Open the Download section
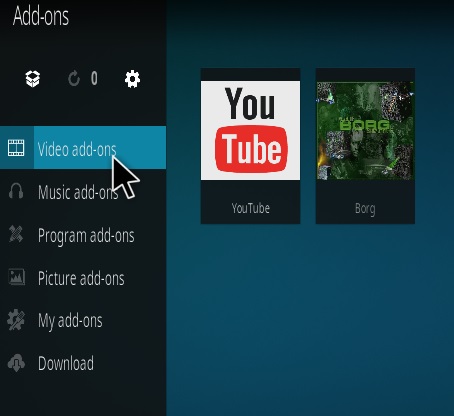Viewport: 454px width, 416px height. [83, 363]
